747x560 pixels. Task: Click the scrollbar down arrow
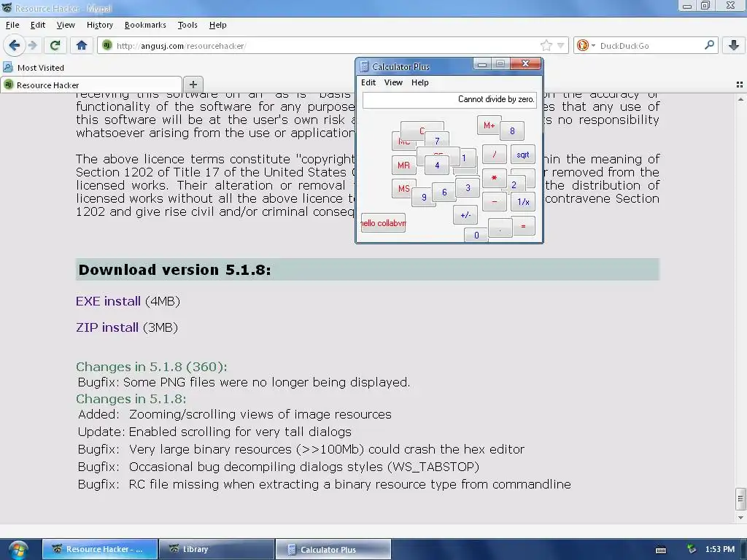click(x=740, y=518)
